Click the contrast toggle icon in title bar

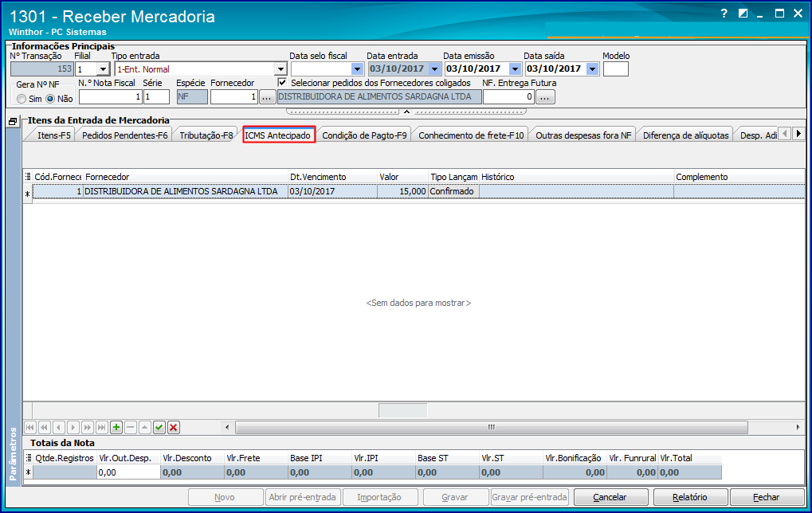coord(743,14)
